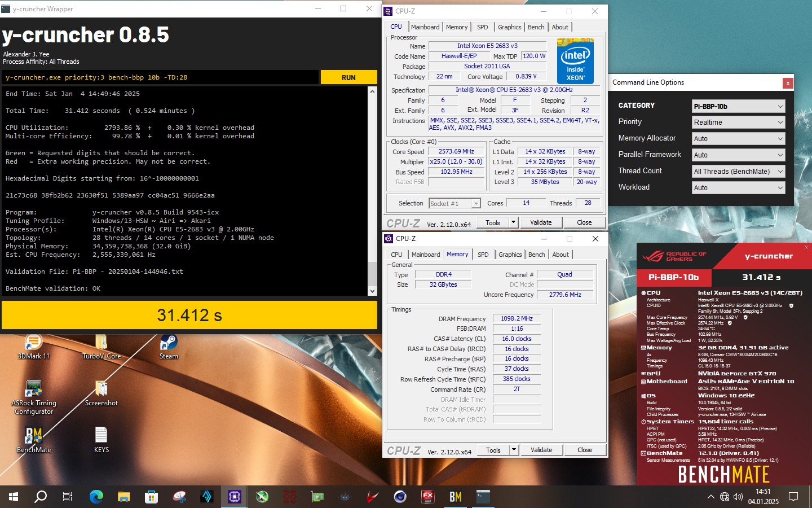812x508 pixels.
Task: Click Close button in bottom CPU-Z window
Action: 585,450
